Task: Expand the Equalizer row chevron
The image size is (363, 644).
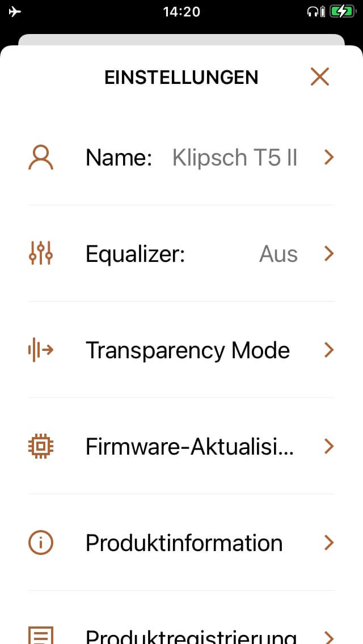Action: [328, 254]
